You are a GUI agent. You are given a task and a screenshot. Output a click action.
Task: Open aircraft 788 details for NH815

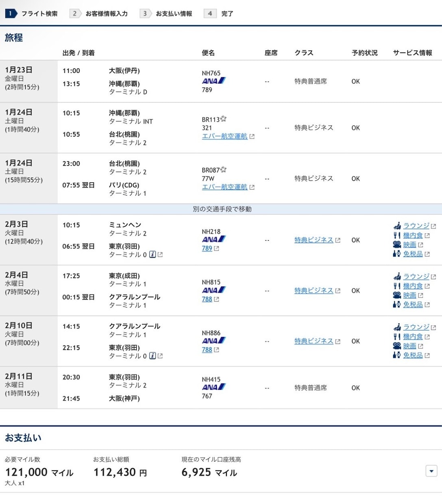coord(207,299)
